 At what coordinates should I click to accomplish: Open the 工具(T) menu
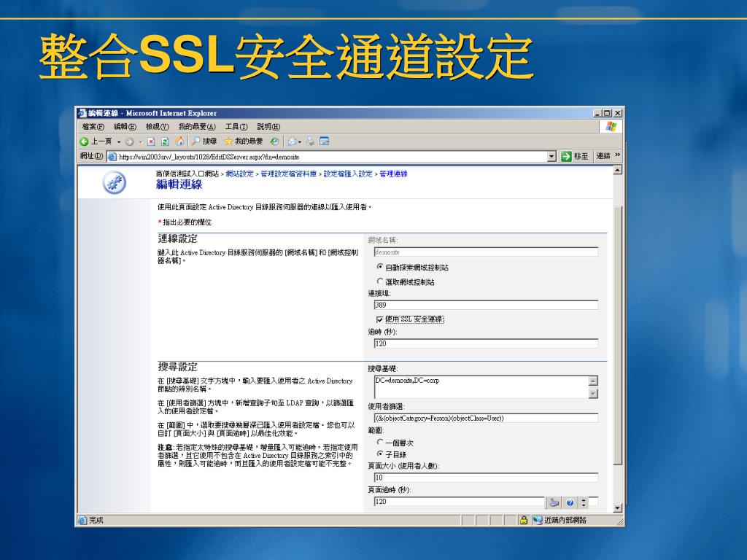236,127
